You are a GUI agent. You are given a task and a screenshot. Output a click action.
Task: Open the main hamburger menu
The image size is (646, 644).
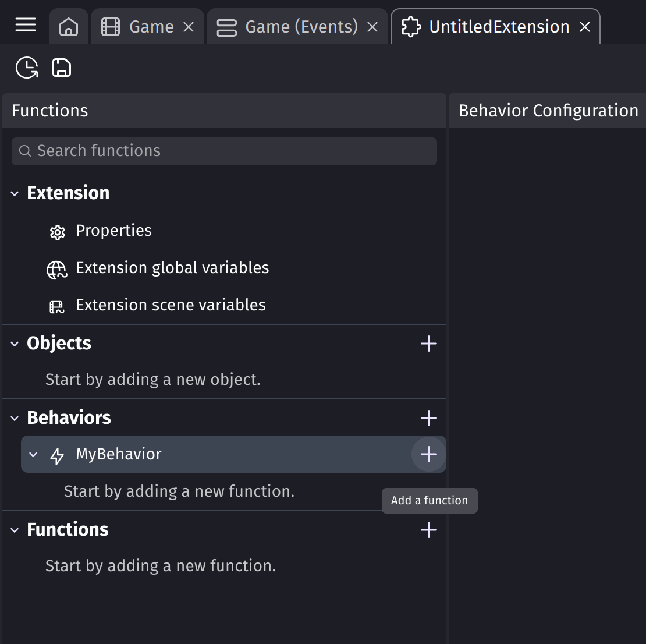click(26, 25)
